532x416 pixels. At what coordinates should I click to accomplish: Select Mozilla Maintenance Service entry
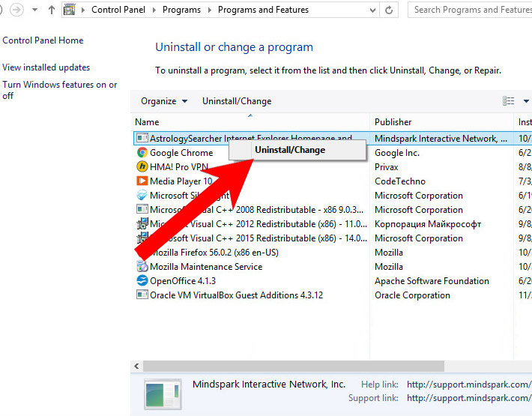coord(206,267)
